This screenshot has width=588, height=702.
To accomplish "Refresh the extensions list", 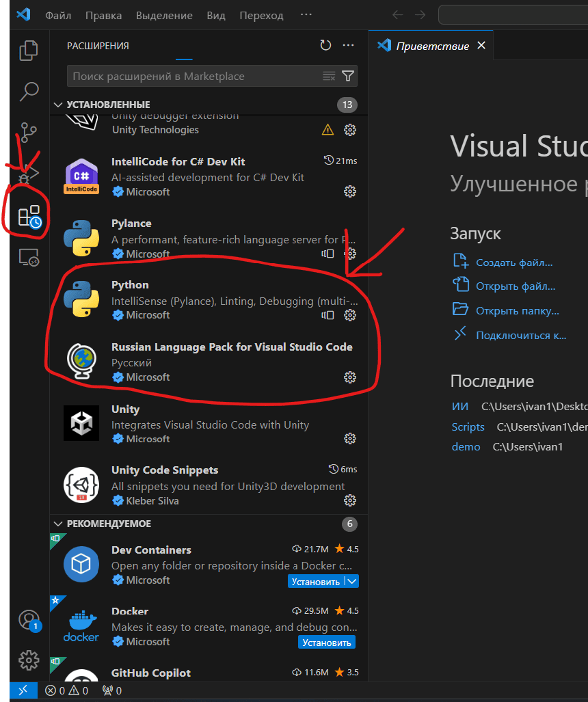I will coord(325,46).
